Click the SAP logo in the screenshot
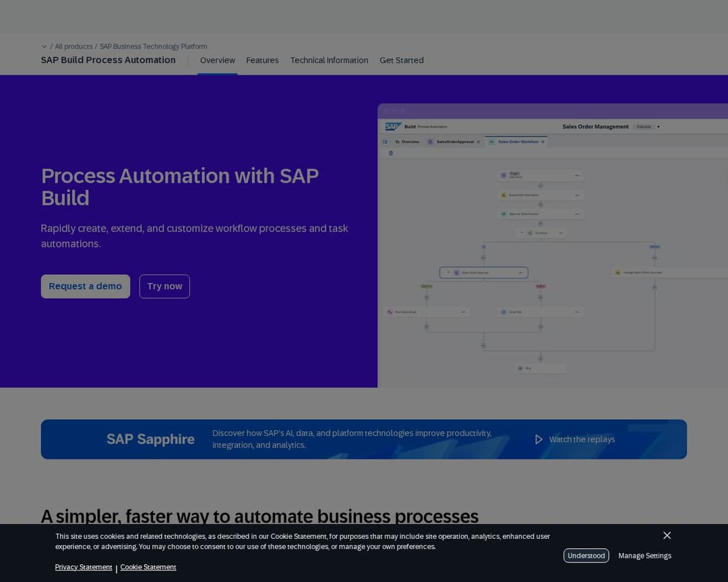Viewport: 728px width, 582px height. pos(393,127)
